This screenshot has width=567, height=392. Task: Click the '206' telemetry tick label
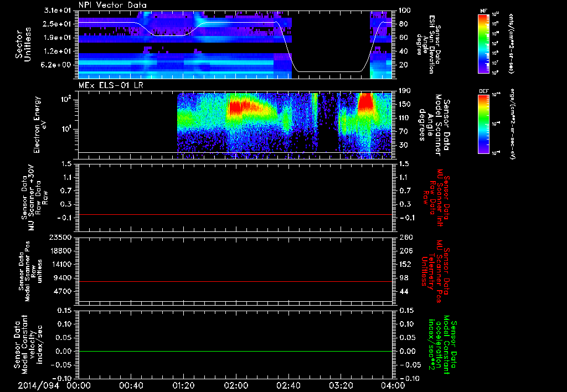(405, 251)
